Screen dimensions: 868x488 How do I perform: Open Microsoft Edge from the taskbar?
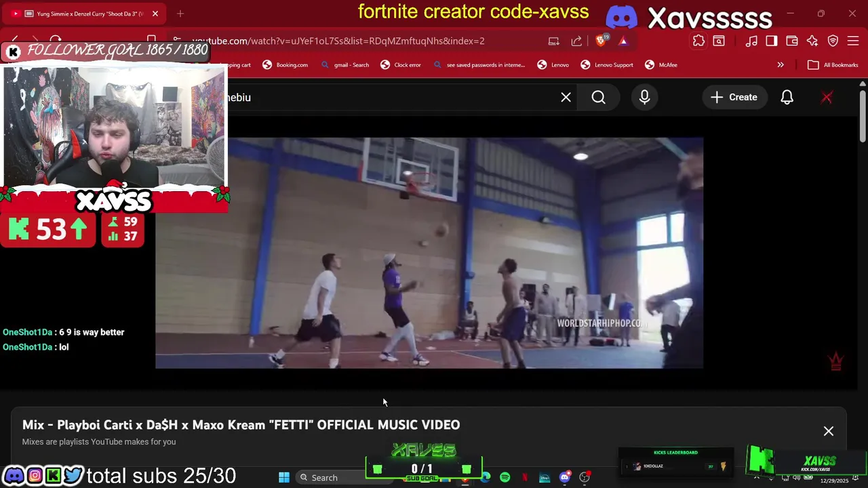(x=486, y=478)
